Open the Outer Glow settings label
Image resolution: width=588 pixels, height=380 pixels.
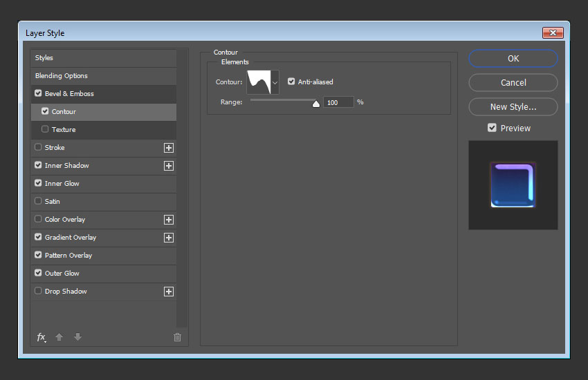click(62, 274)
